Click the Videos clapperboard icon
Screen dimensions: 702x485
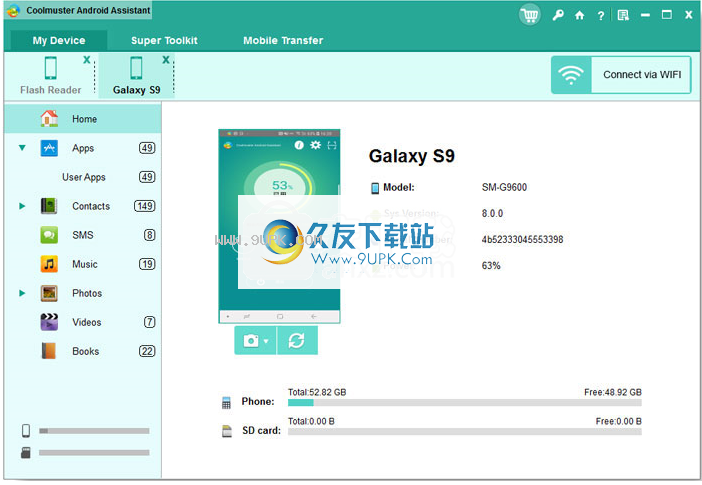coord(49,322)
